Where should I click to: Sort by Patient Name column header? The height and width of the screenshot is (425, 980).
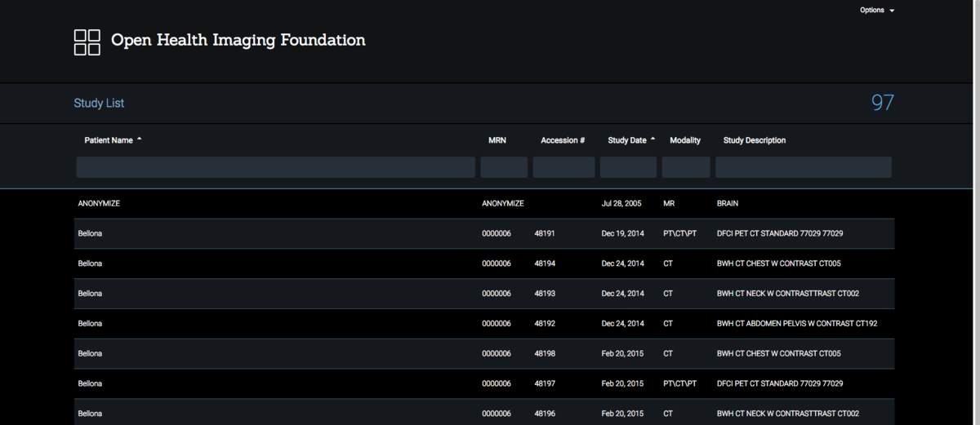pyautogui.click(x=109, y=140)
